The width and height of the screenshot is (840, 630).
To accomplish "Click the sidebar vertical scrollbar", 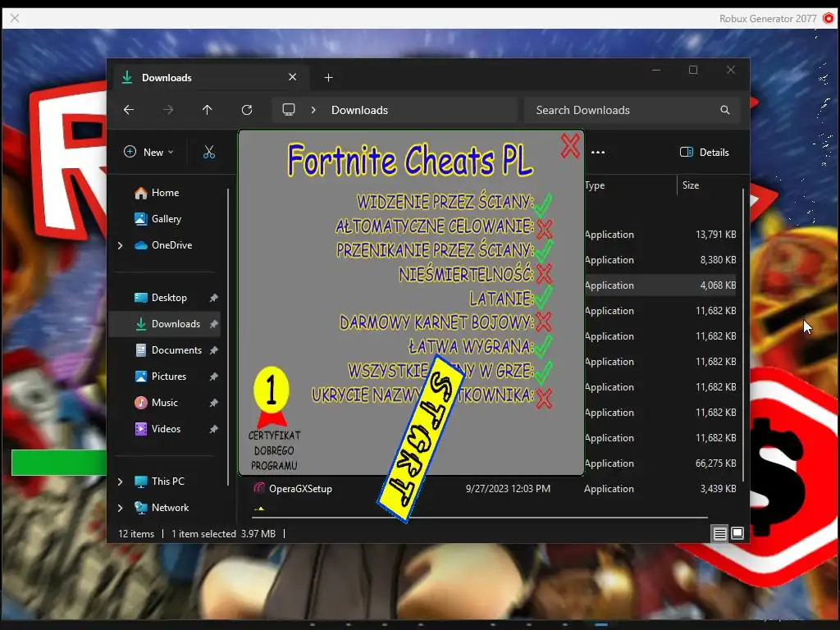I will pos(228,336).
